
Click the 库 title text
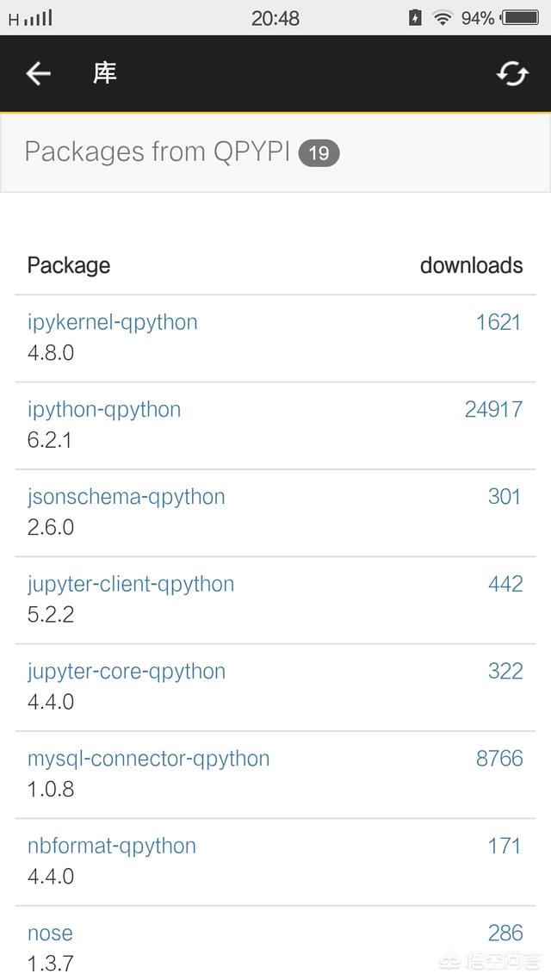pos(104,74)
